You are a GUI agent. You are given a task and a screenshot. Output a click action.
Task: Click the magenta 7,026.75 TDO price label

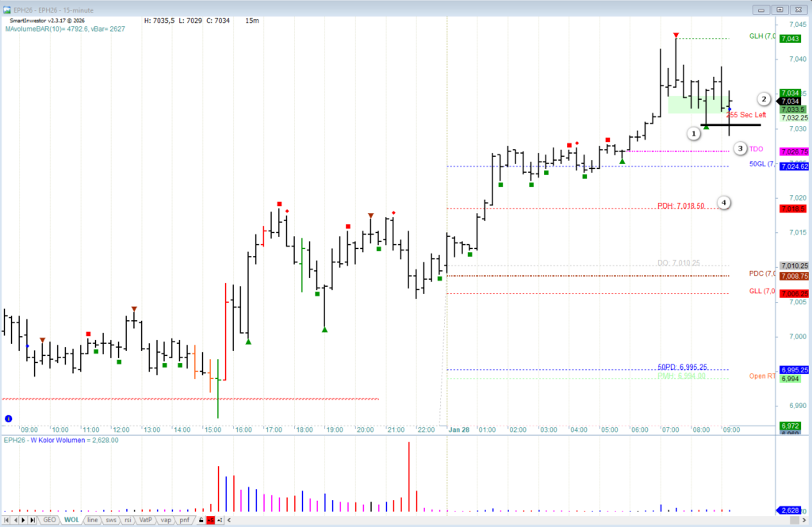coord(794,151)
